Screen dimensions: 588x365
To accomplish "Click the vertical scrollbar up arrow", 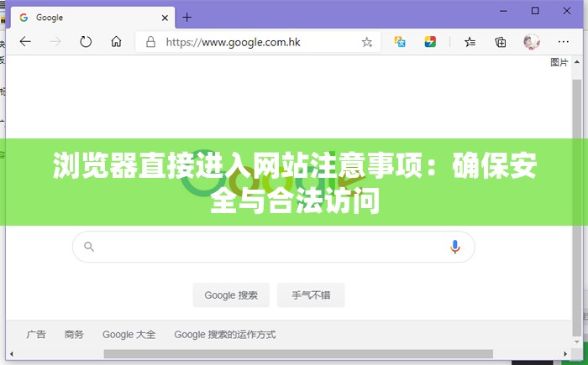I will [577, 62].
